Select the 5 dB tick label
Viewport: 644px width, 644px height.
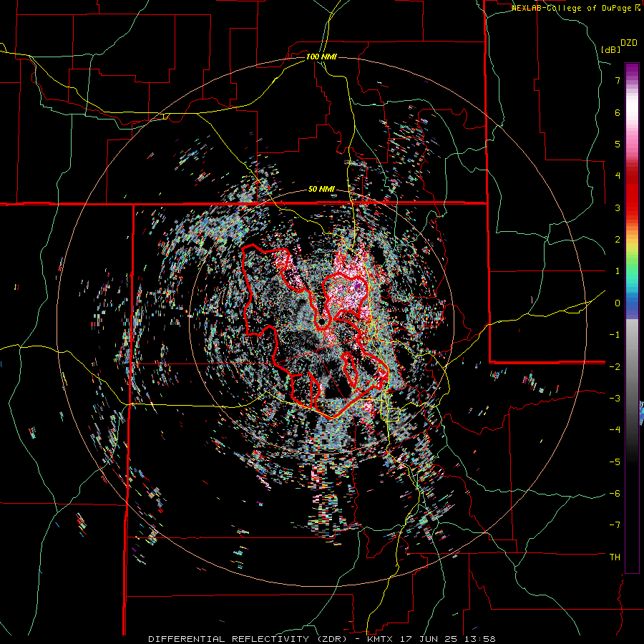point(618,144)
